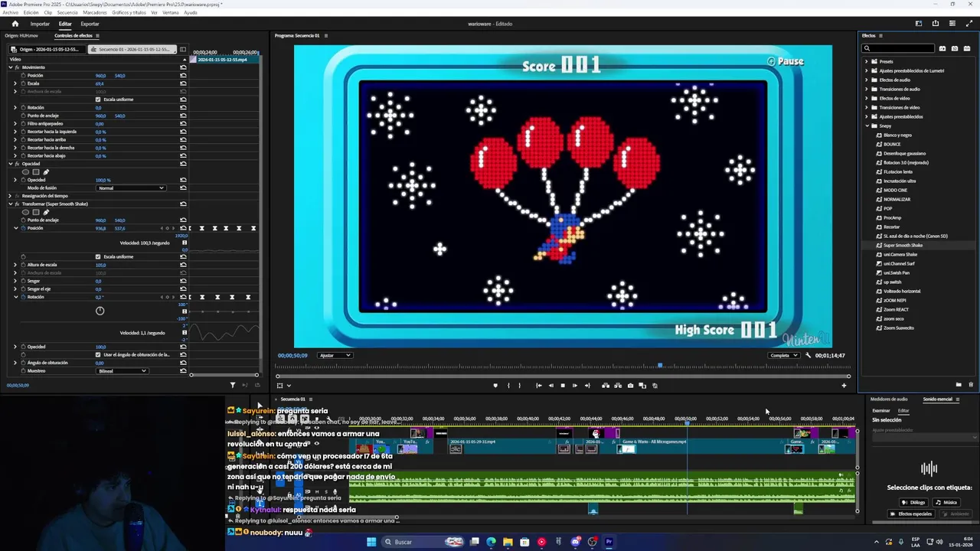The height and width of the screenshot is (551, 980).
Task: Step forward one frame
Action: (x=575, y=386)
